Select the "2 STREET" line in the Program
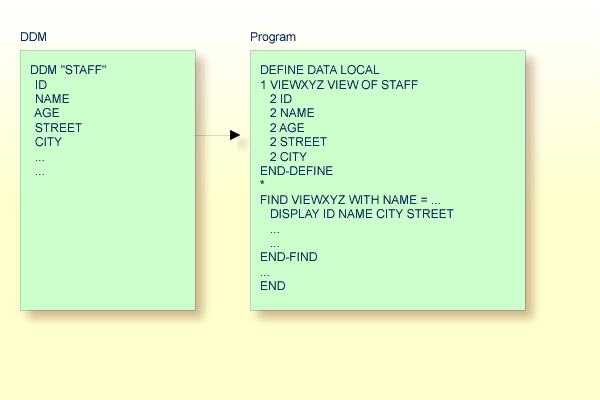 point(298,142)
